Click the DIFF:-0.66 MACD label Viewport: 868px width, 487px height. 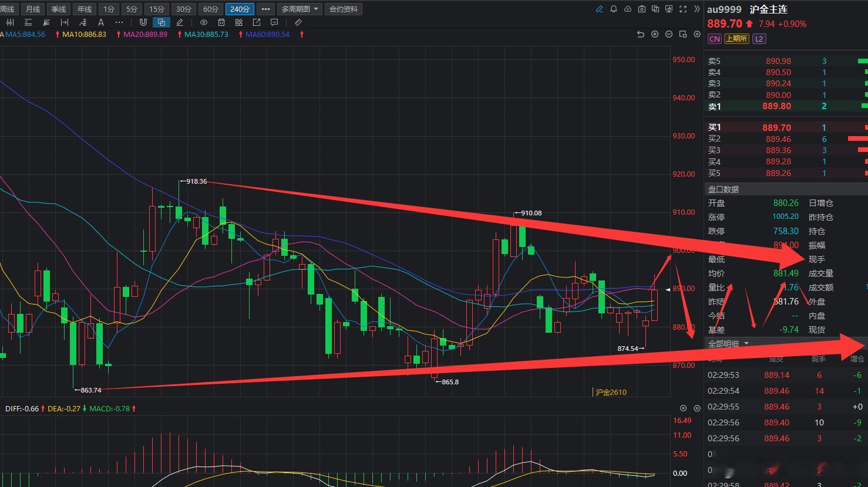(22, 408)
